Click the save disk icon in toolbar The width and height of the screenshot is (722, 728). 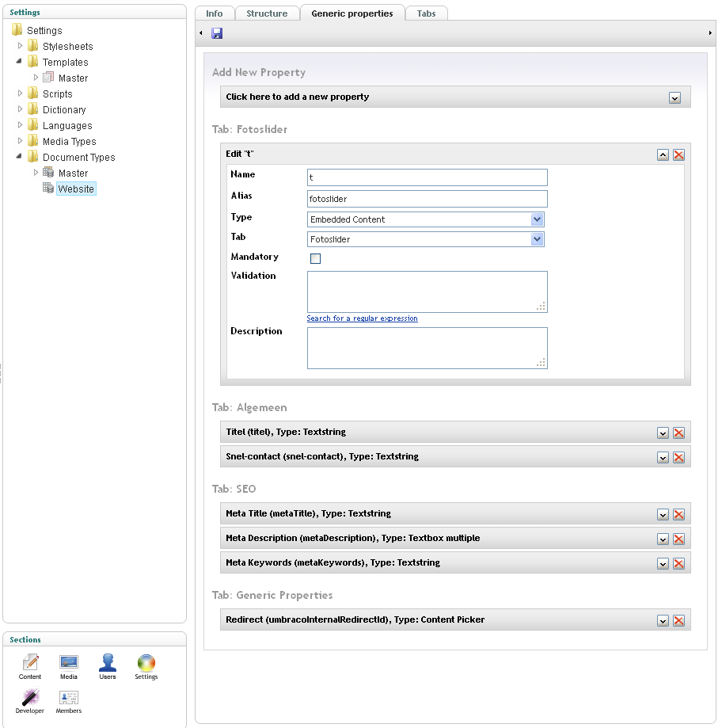(217, 33)
